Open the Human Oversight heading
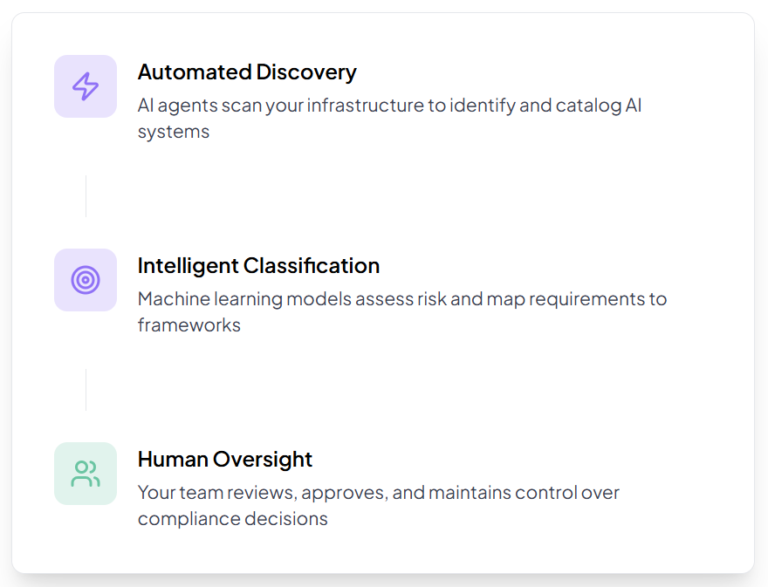The height and width of the screenshot is (587, 768). pyautogui.click(x=225, y=459)
